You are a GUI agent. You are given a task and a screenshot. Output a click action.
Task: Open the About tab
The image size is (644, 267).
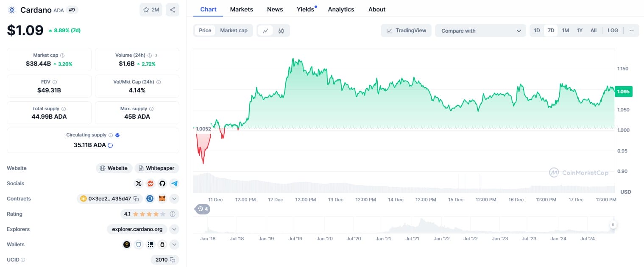pyautogui.click(x=377, y=9)
